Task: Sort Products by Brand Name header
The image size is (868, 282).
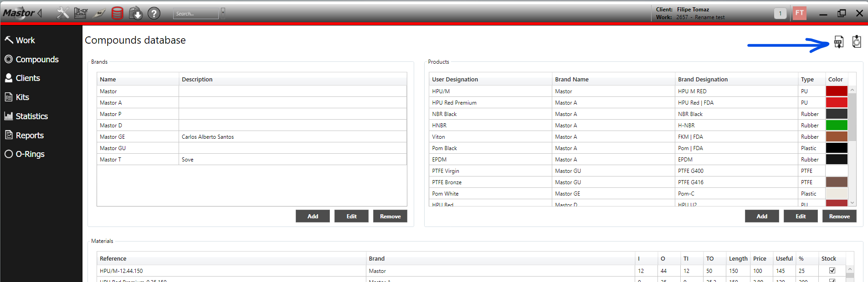Action: (613, 79)
